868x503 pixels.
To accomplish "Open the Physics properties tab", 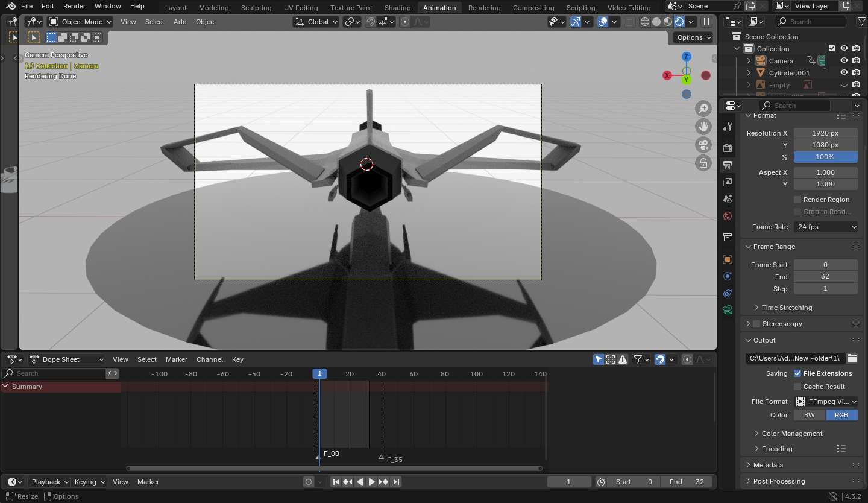I will [x=728, y=276].
